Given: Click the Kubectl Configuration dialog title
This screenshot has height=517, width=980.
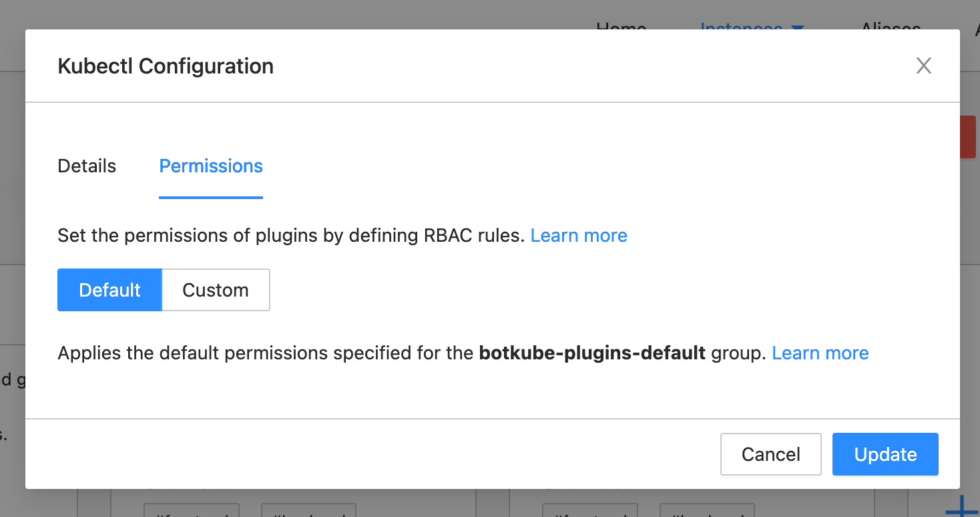Looking at the screenshot, I should 166,66.
